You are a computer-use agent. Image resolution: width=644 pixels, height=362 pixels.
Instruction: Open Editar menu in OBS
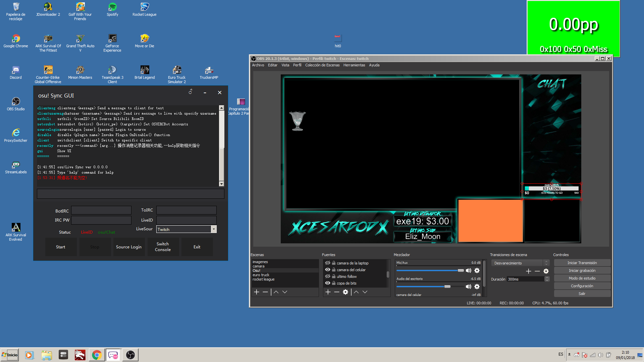coord(273,65)
